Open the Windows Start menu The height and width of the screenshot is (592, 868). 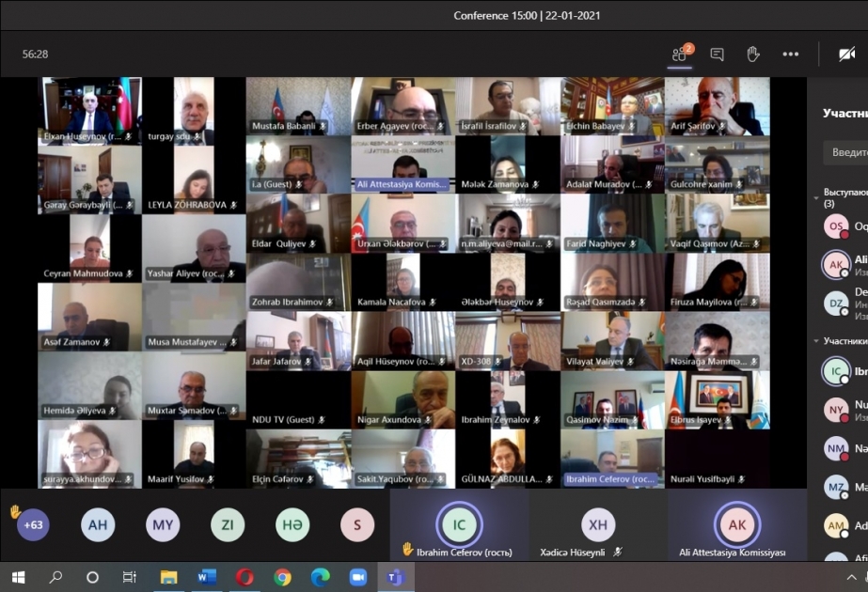point(18,578)
